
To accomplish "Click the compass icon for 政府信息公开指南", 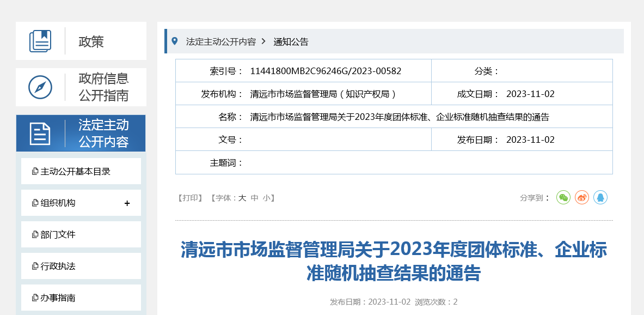I will tap(40, 87).
